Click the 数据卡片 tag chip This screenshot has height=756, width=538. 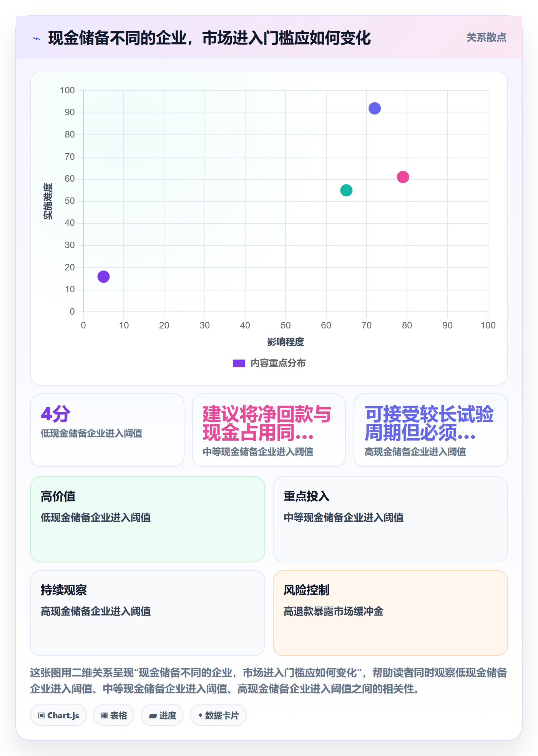[x=218, y=715]
